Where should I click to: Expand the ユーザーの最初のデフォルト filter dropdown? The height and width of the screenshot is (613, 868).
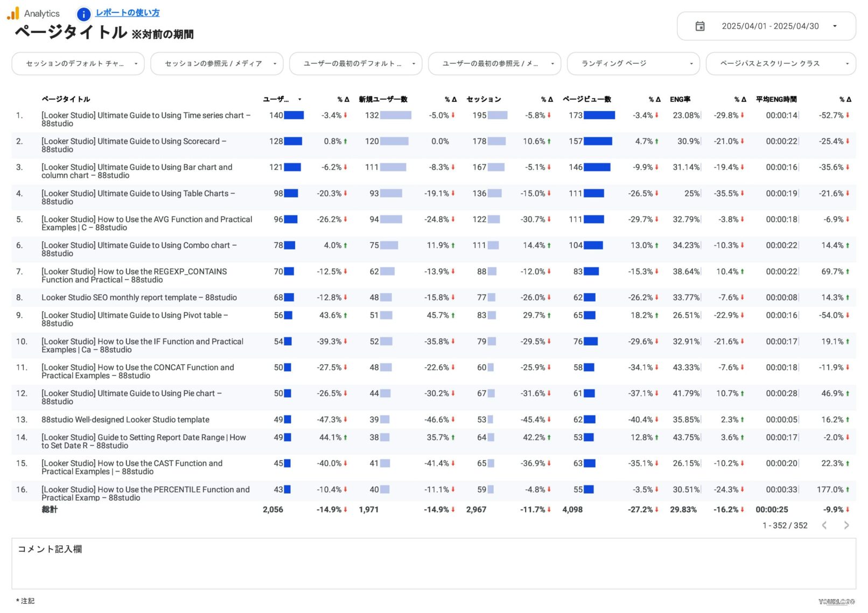coord(355,64)
